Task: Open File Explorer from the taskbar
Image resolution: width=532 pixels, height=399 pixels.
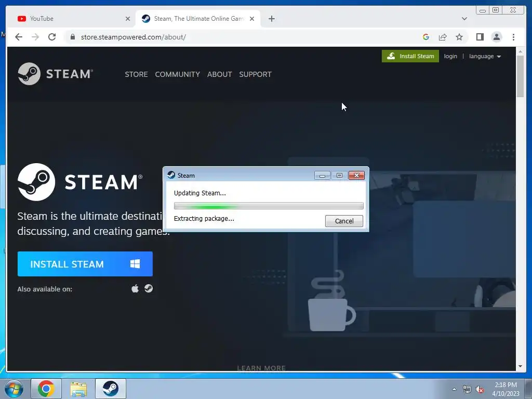Action: (x=78, y=389)
